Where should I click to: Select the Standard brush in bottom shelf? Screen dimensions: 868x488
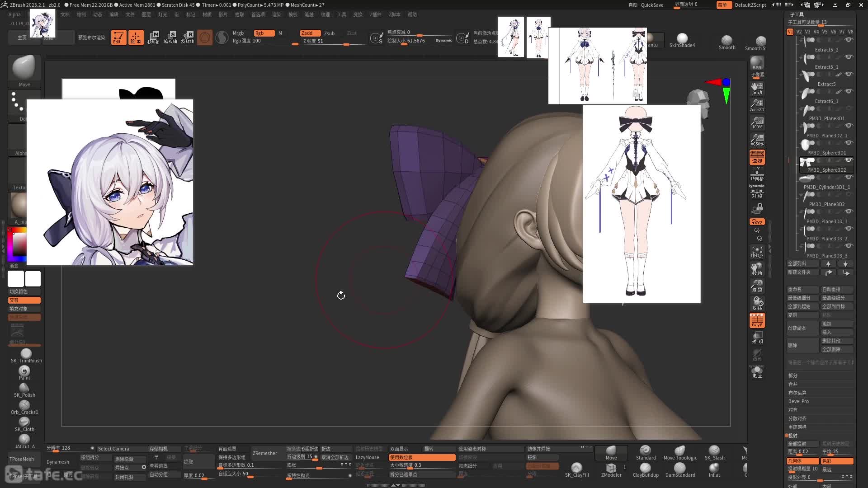pyautogui.click(x=646, y=453)
